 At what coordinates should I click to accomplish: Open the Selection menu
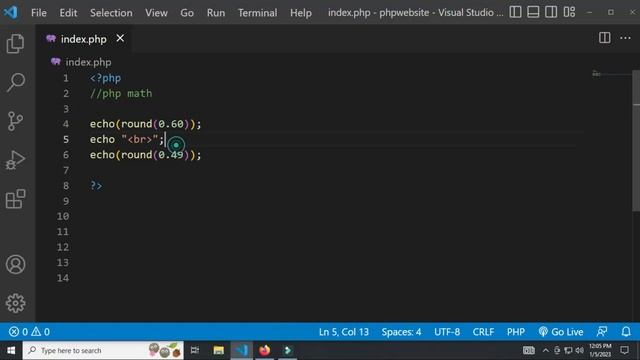coord(111,13)
